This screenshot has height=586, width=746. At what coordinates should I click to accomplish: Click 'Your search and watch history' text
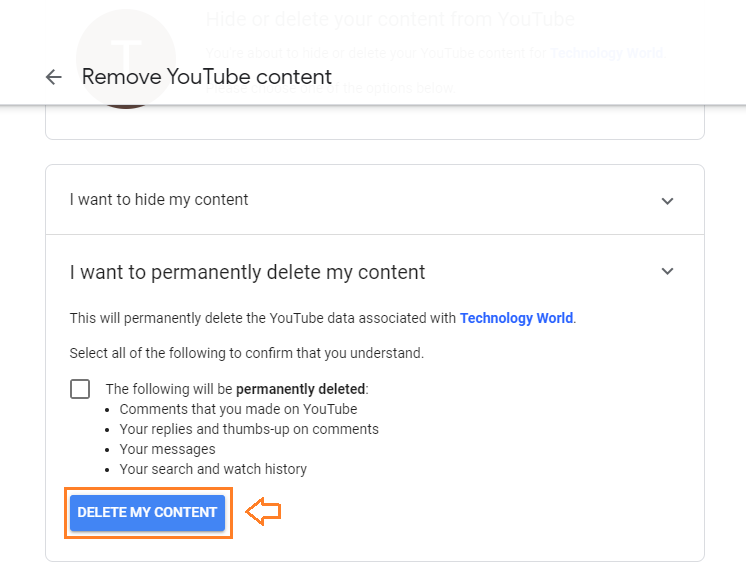point(213,469)
